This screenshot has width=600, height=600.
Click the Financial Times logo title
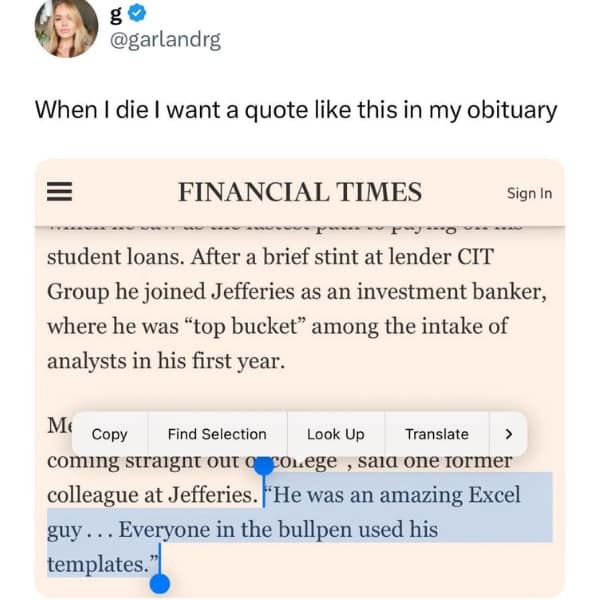point(300,192)
